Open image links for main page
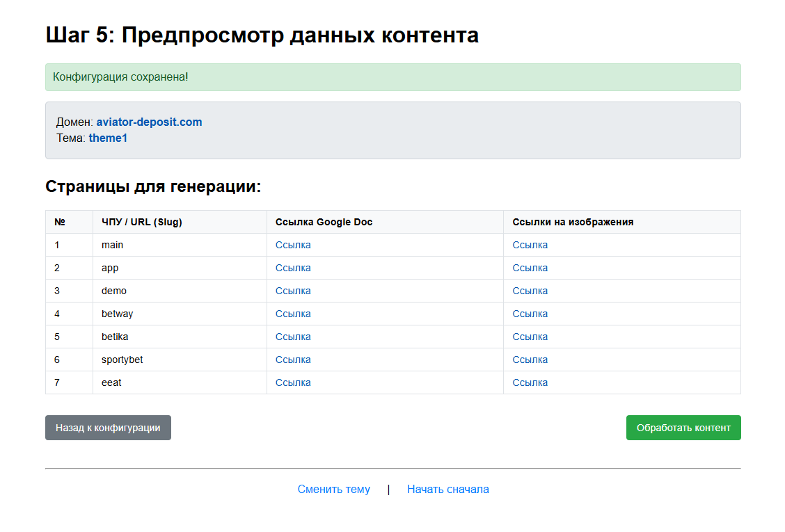The image size is (785, 532). pos(530,245)
